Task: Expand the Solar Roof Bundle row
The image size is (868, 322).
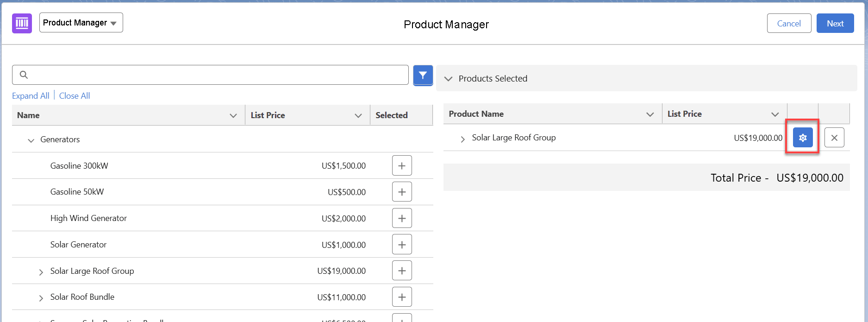Action: click(x=41, y=298)
